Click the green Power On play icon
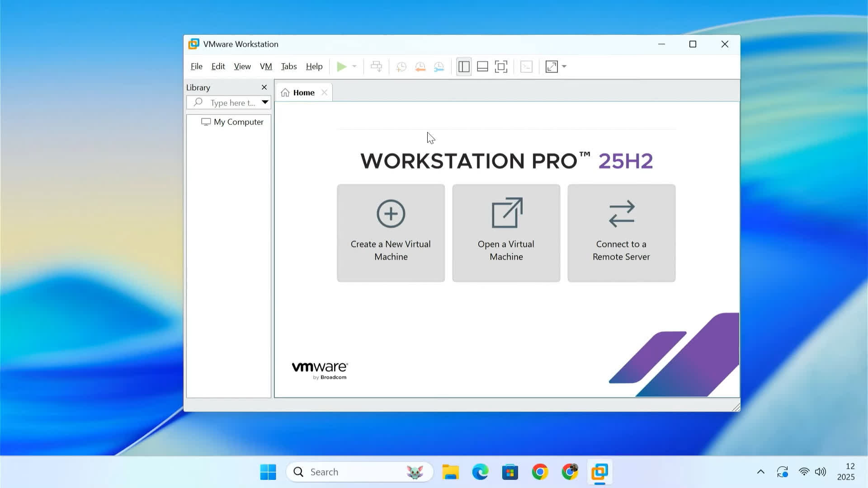The image size is (868, 488). pos(342,67)
